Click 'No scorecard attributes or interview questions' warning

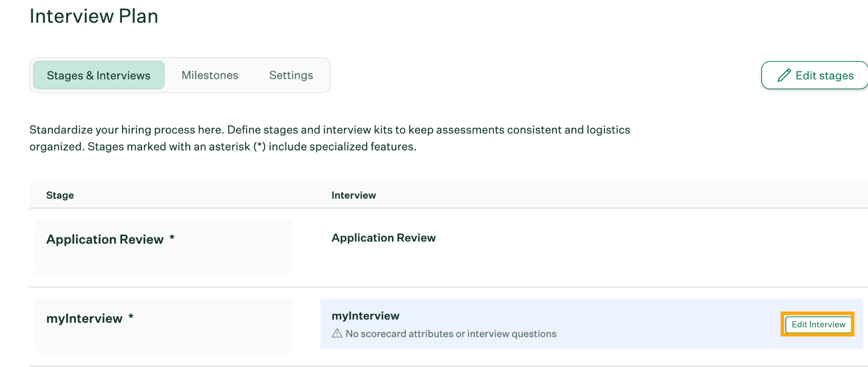coord(451,334)
